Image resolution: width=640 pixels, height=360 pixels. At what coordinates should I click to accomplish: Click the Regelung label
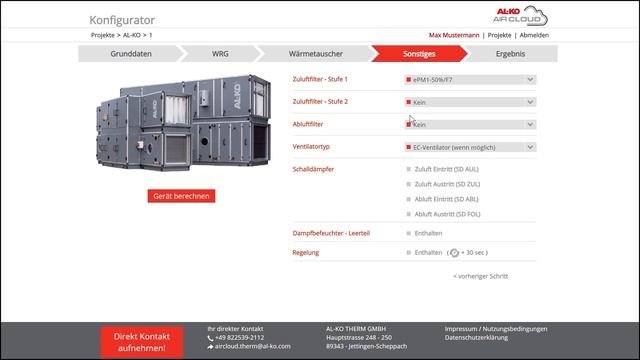point(306,253)
